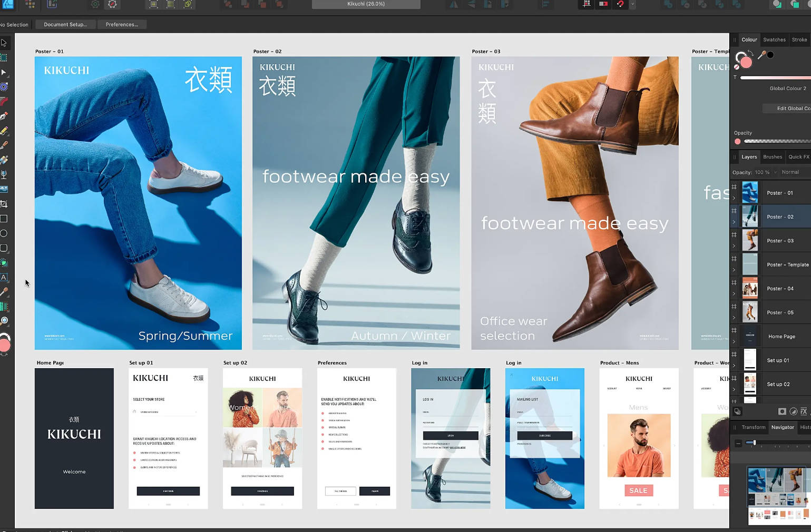Select the Rectangle tool
811x532 pixels.
(x=4, y=218)
